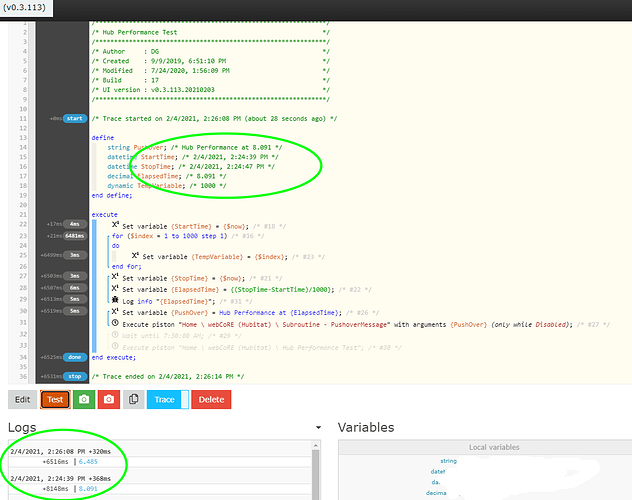This screenshot has height=500, width=632.
Task: Click the X icon beside Set variable PushOver
Action: pos(115,311)
